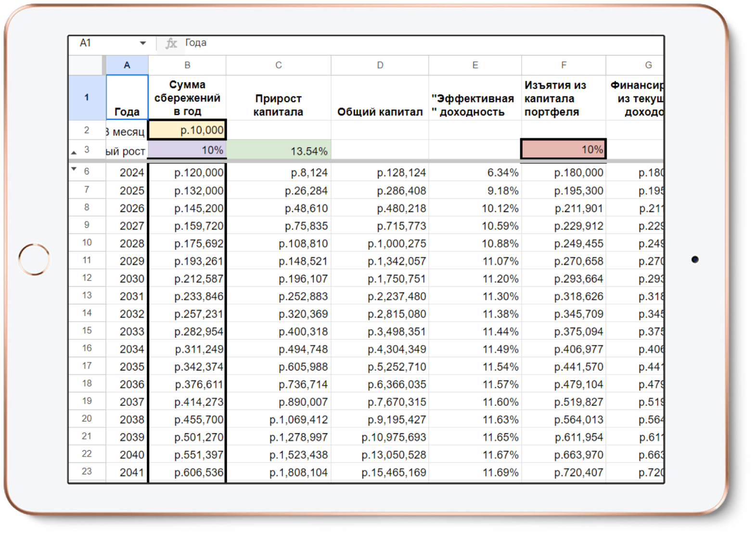Select capital growth cell p.8,124
This screenshot has width=756, height=538.
tap(279, 173)
